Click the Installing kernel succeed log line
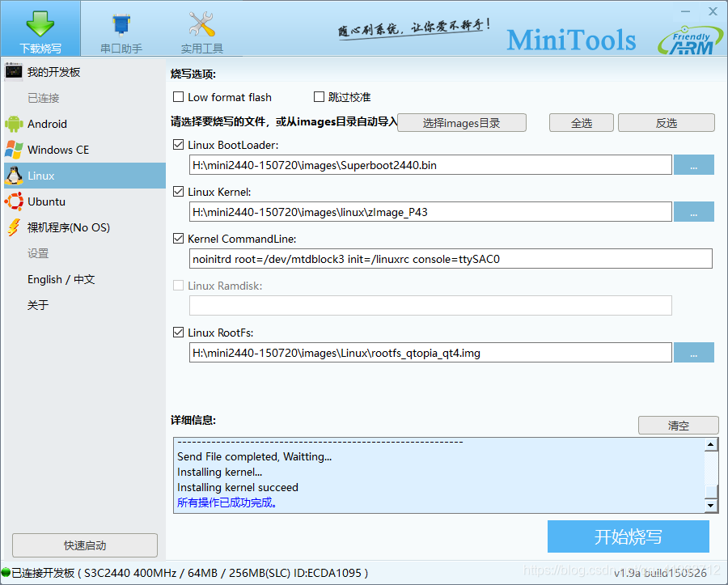This screenshot has height=585, width=728. 238,487
